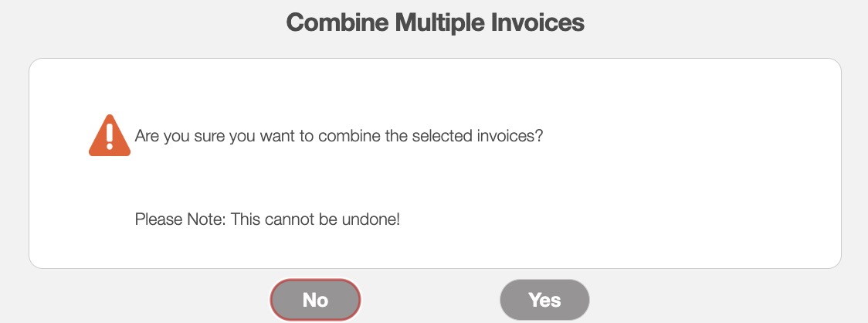Click the gray gap between No and Yes
The image size is (868, 323).
coord(430,300)
